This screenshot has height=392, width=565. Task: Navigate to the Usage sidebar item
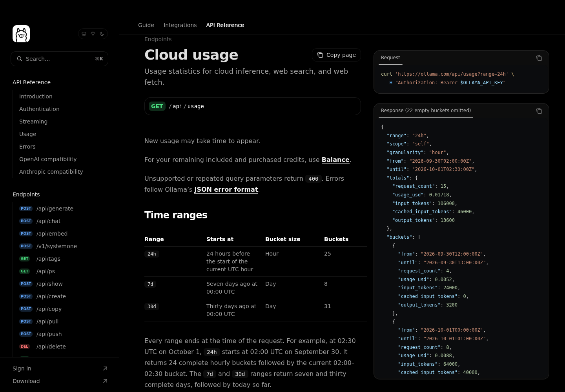[x=28, y=134]
